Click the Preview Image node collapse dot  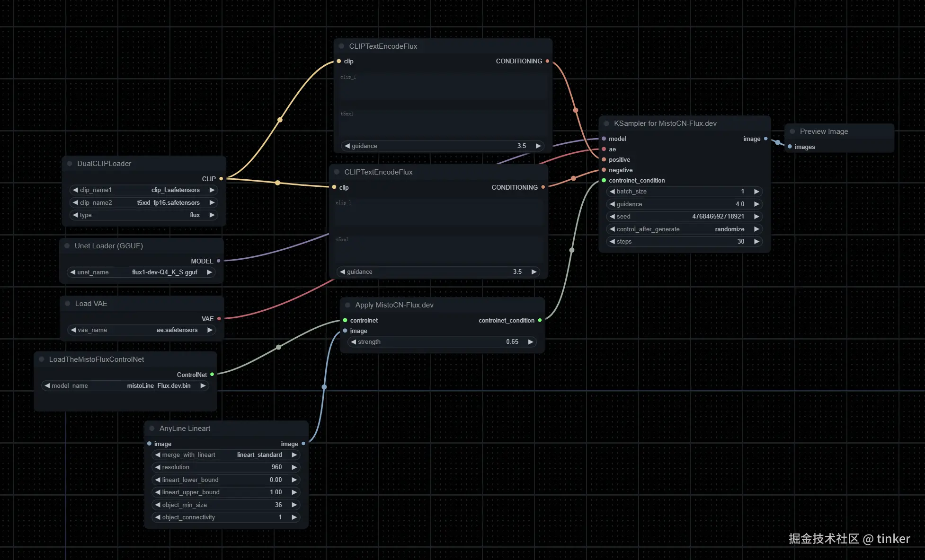792,131
